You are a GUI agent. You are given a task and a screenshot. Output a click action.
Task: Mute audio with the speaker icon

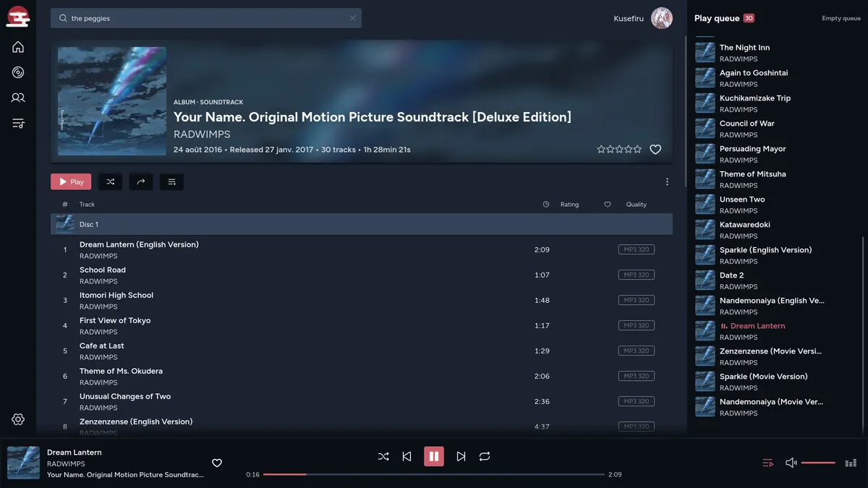791,463
